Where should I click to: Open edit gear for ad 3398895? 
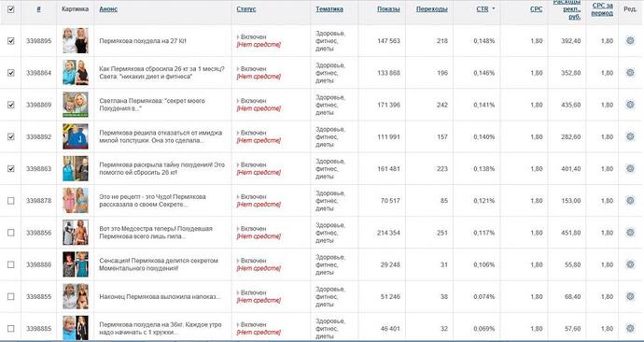pos(630,41)
